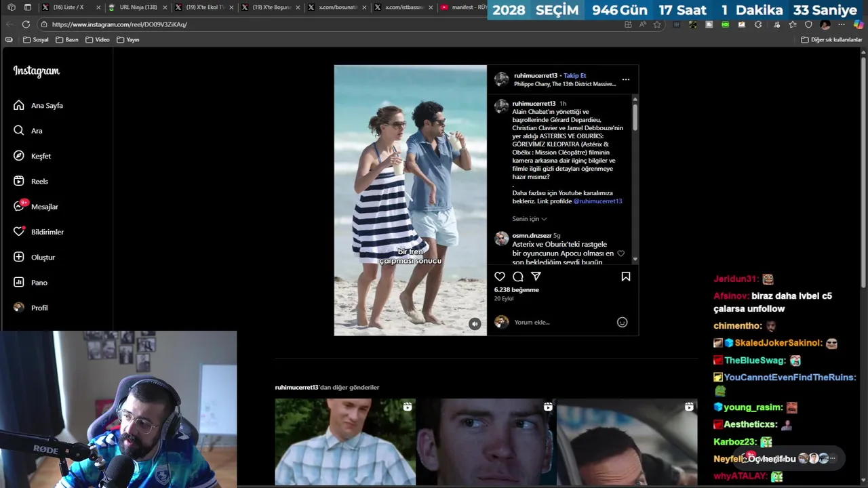Play the reel video of beach couple
868x488 pixels.
point(410,200)
